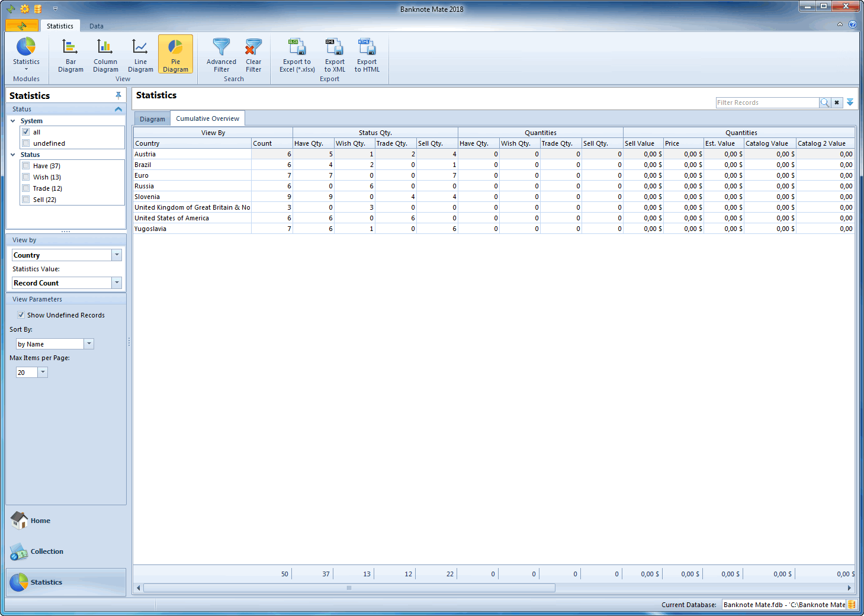Expand the Record Count dropdown
This screenshot has width=864, height=616.
click(117, 283)
